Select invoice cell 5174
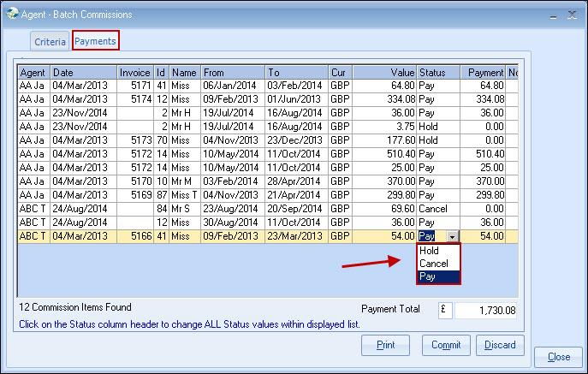 (135, 99)
